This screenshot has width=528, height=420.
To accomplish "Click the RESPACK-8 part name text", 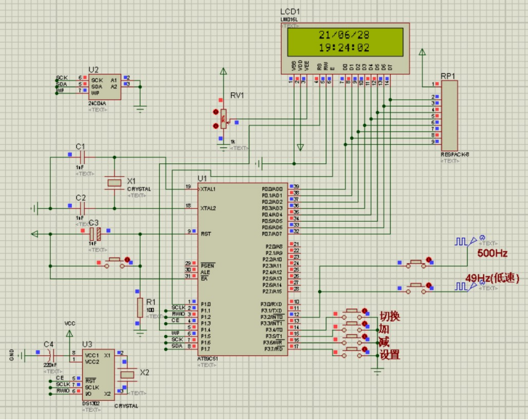I will pos(455,154).
